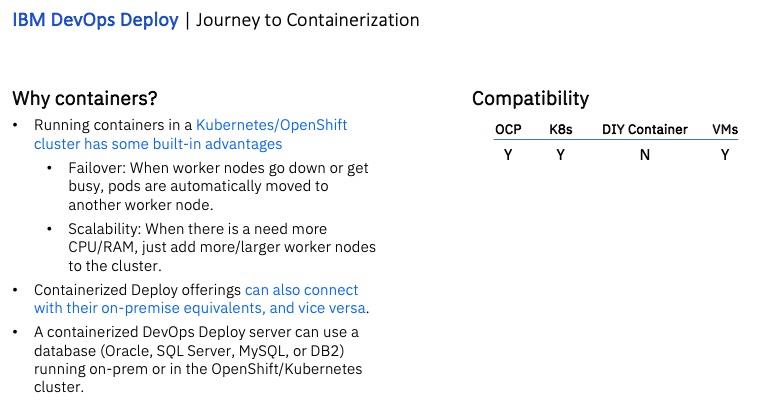Click the Y value under OCP
This screenshot has width=761, height=411.
[x=508, y=155]
